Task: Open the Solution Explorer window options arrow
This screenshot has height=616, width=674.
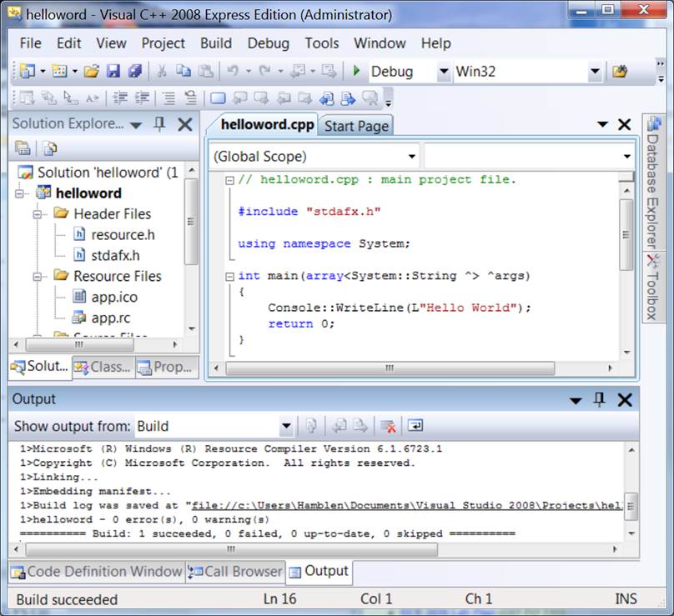Action: coord(136,125)
